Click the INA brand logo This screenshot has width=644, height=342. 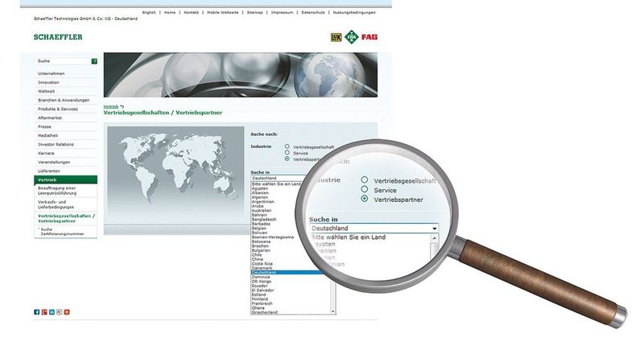click(352, 37)
